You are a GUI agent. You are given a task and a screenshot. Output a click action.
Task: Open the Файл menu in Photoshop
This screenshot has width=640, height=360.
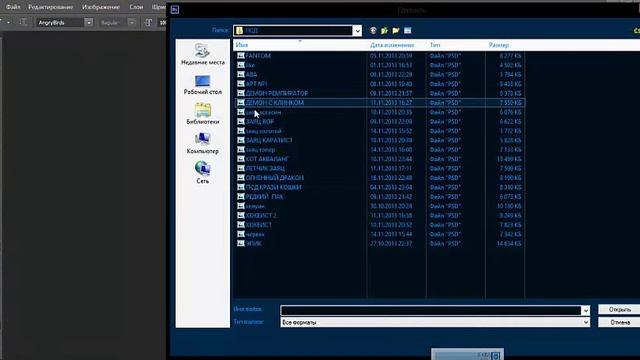pos(13,7)
